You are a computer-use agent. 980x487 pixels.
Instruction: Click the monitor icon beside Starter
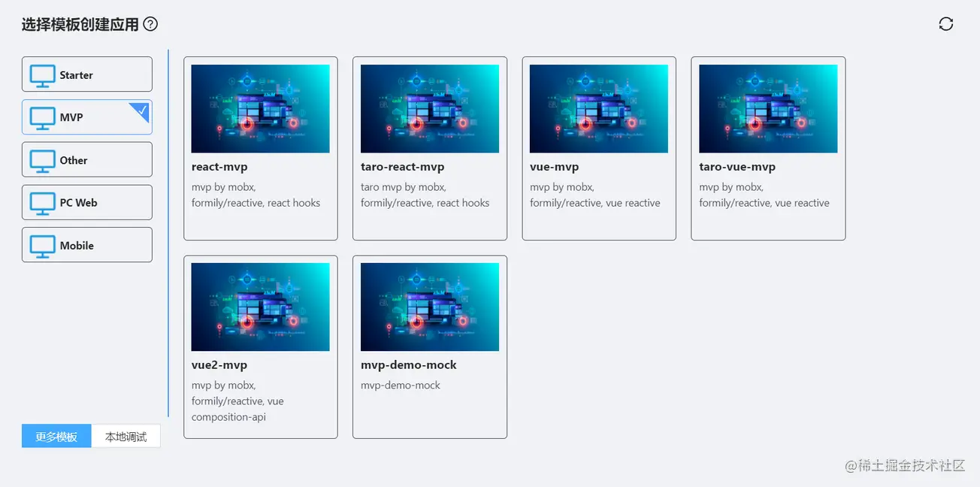(42, 75)
